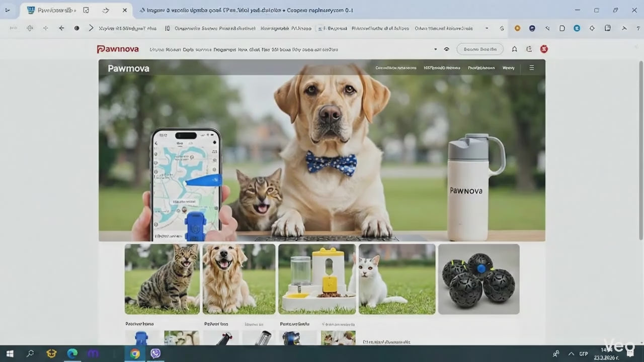Viewport: 644px width, 362px height.
Task: Open the hamburger menu on the hero banner
Action: coord(532,67)
